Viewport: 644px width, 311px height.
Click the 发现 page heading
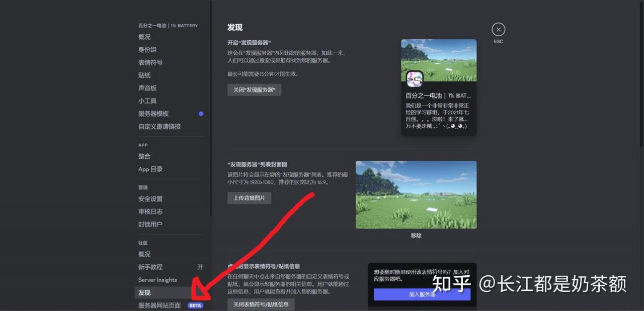coord(235,28)
